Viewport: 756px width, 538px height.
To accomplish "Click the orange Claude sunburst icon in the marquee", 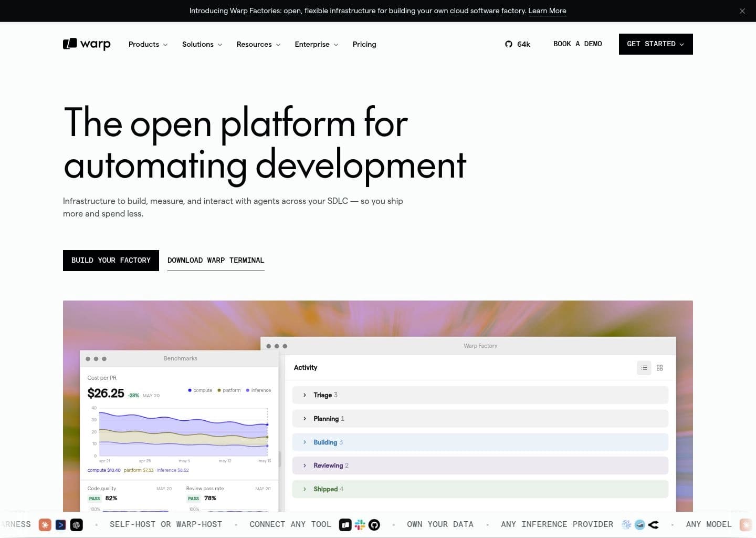I will [45, 524].
